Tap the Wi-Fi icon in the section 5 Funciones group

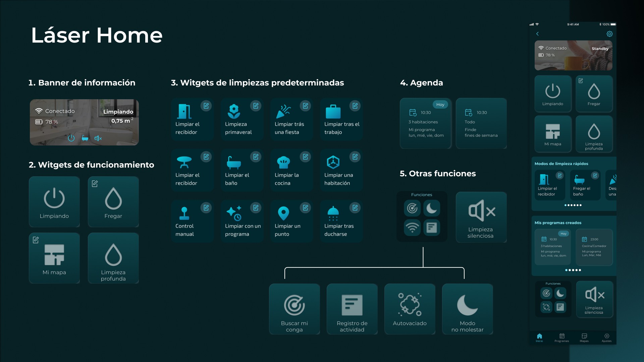coord(412,227)
